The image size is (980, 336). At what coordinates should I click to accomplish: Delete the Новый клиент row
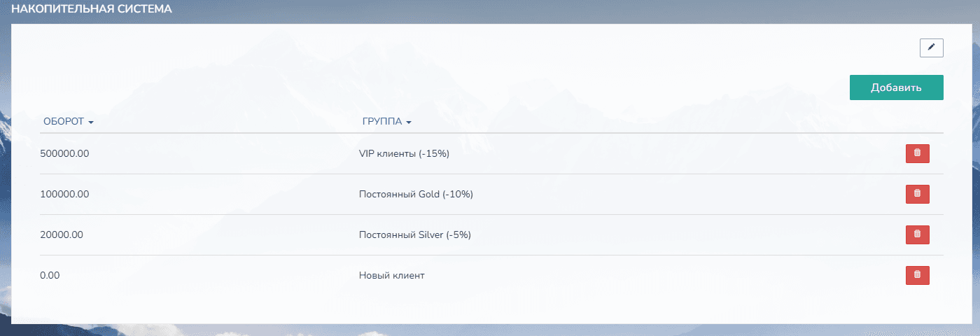(917, 275)
